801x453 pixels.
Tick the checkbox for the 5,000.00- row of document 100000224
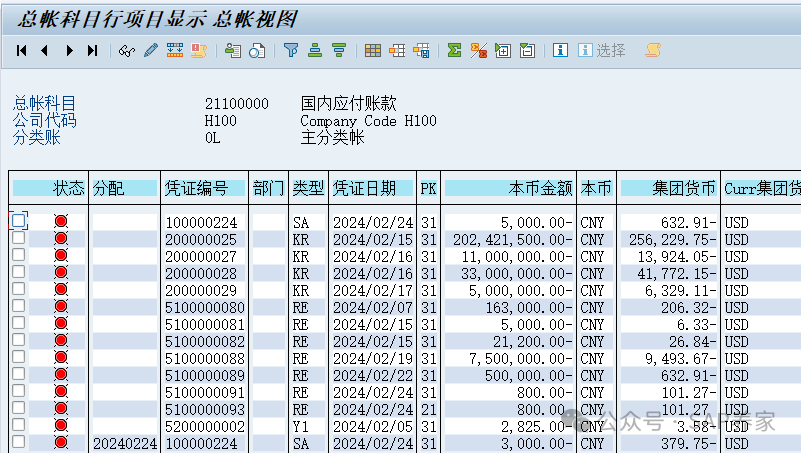pos(18,221)
